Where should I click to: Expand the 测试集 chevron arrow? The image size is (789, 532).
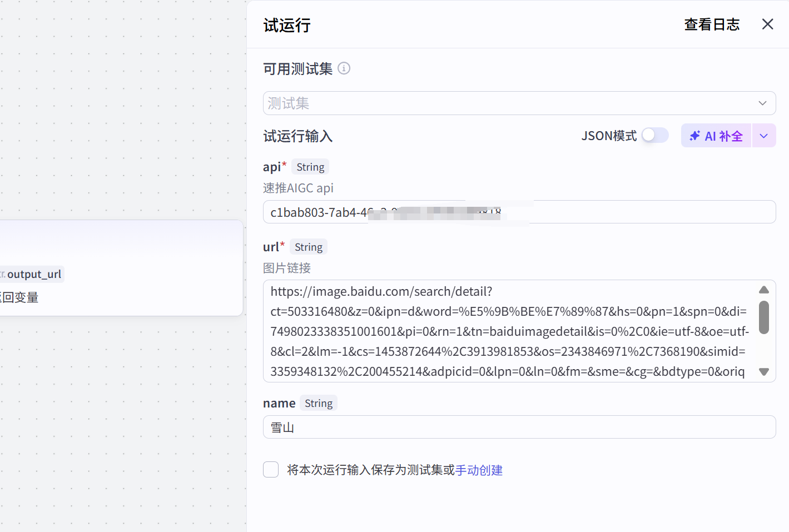(x=762, y=103)
